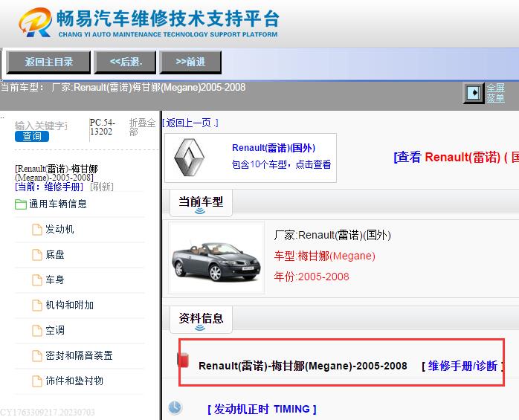
Task: Open the 空调 tree item
Action: click(x=55, y=330)
